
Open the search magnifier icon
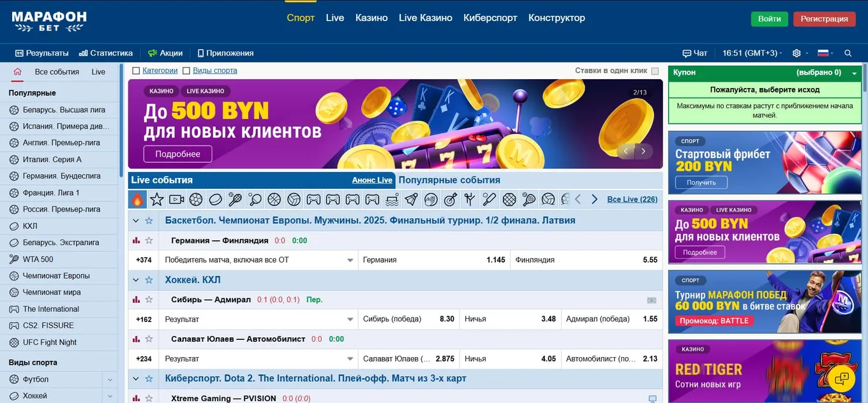[x=848, y=53]
